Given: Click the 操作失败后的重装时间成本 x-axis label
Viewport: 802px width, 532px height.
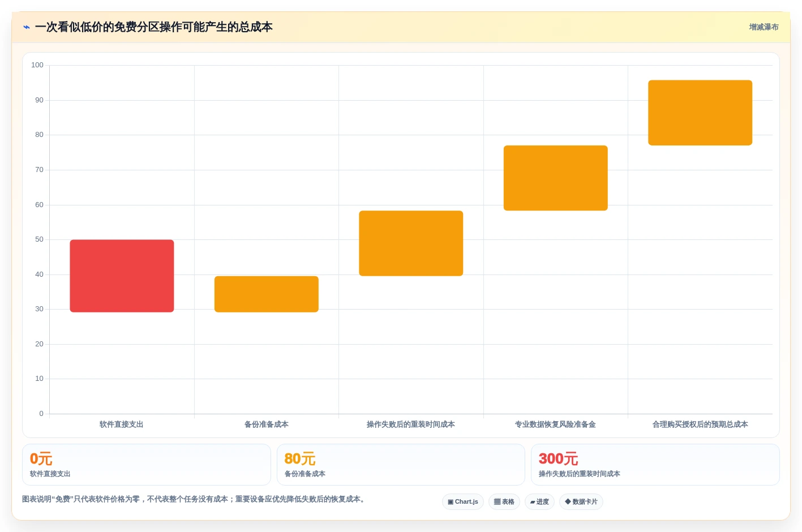Looking at the screenshot, I should (x=411, y=424).
